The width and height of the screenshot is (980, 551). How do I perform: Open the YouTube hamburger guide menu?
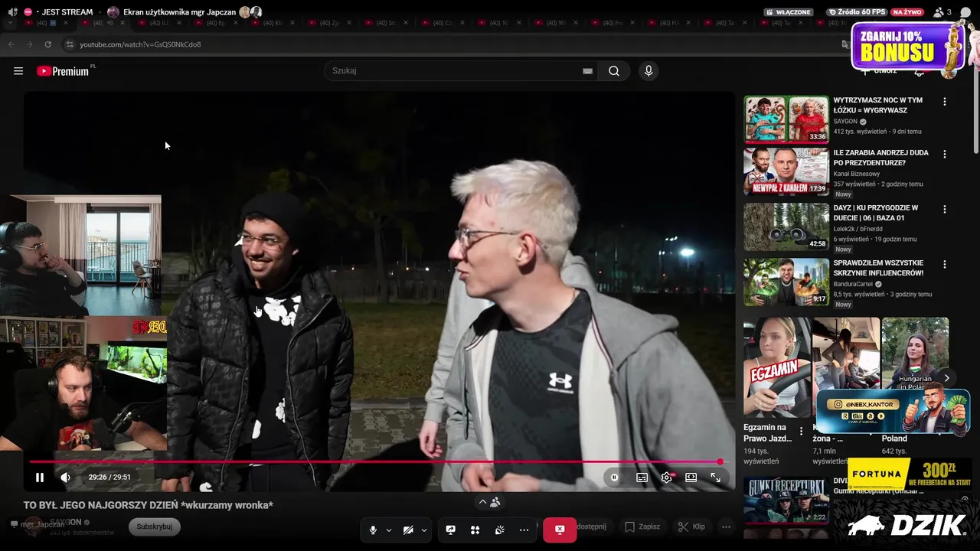pyautogui.click(x=18, y=71)
